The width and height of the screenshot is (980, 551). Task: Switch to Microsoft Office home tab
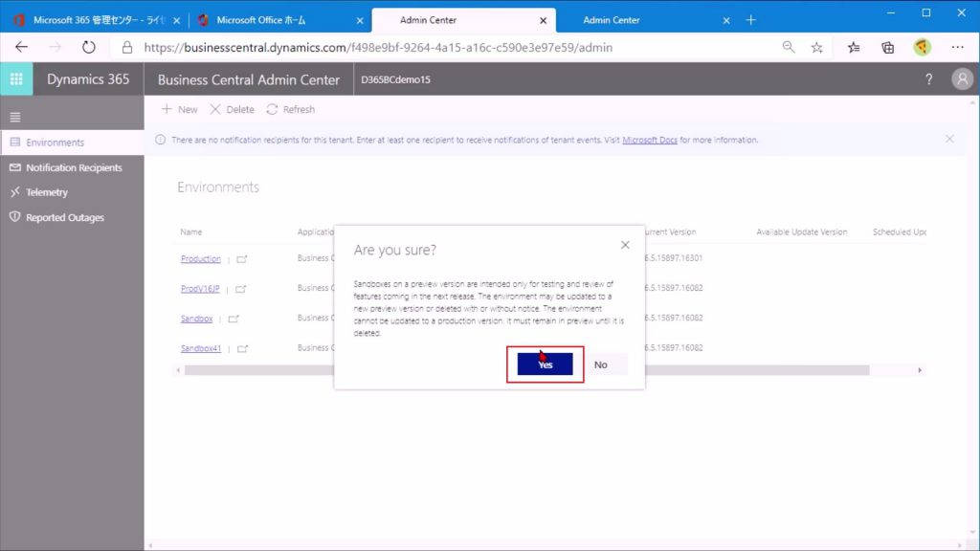tap(278, 20)
